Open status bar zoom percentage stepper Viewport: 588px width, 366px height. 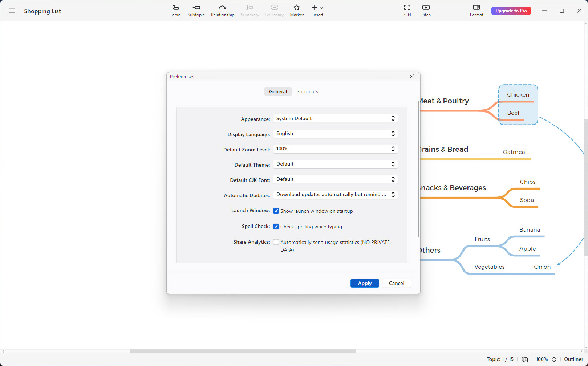click(x=554, y=359)
